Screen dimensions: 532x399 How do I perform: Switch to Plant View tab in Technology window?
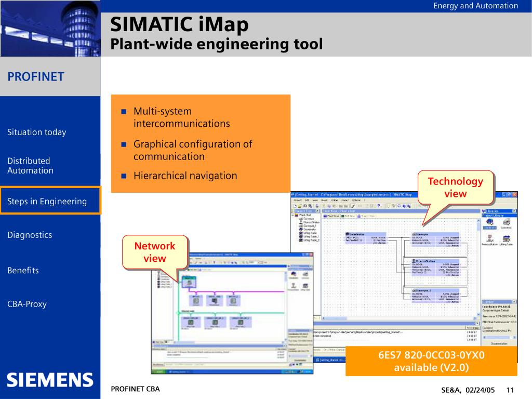coord(331,216)
